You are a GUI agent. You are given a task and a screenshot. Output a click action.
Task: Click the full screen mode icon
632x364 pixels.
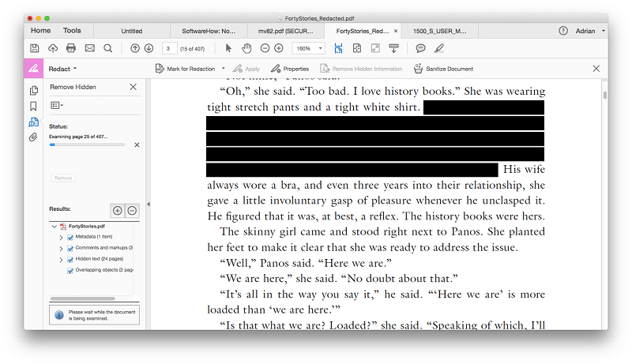pyautogui.click(x=375, y=48)
